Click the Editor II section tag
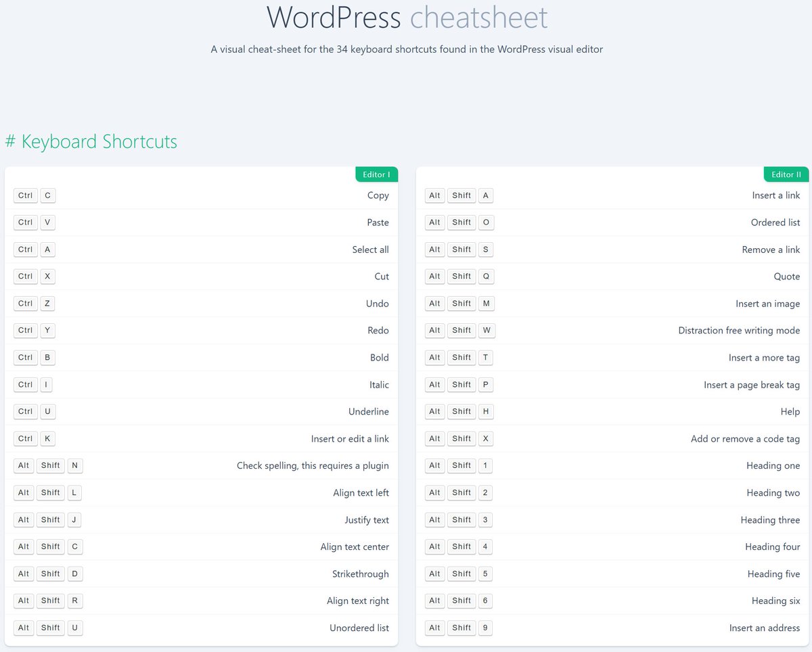 786,174
